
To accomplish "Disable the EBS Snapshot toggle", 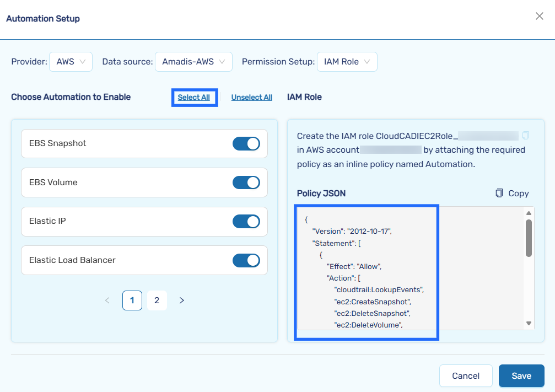I will [x=246, y=144].
